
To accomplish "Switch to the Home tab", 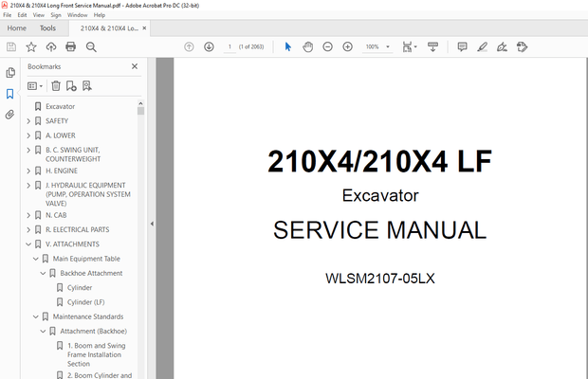I will coord(16,28).
